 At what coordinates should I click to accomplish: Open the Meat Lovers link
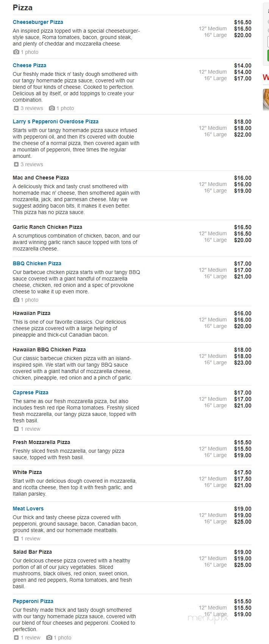pos(28,508)
